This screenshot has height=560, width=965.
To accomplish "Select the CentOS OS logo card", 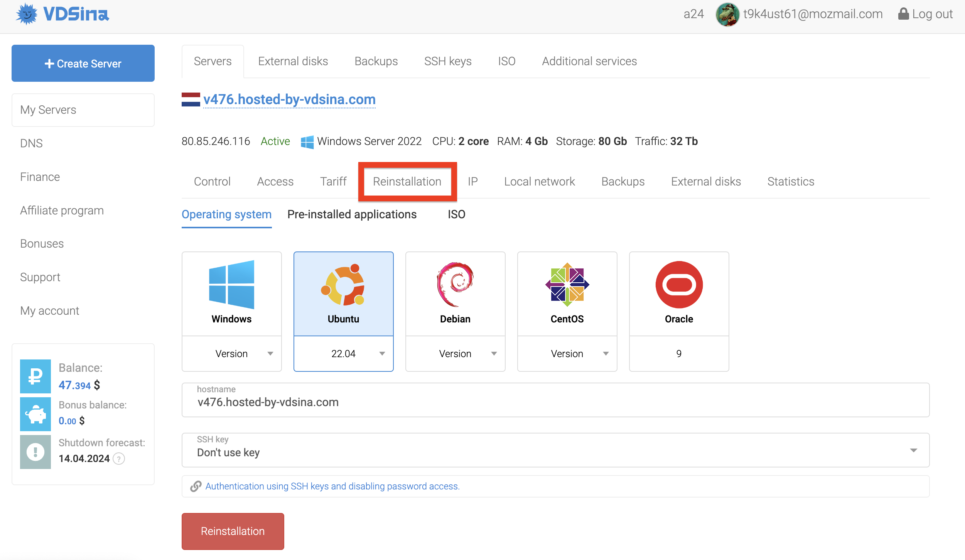I will 567,293.
